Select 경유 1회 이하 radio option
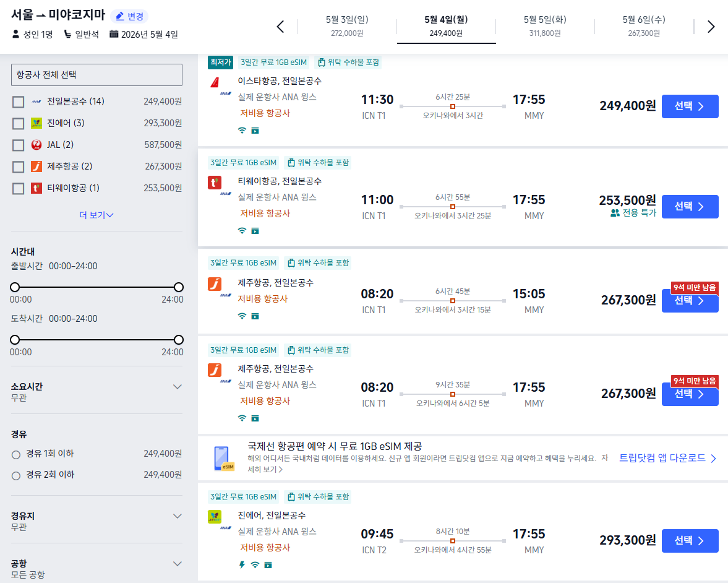Image resolution: width=728 pixels, height=583 pixels. coord(16,455)
